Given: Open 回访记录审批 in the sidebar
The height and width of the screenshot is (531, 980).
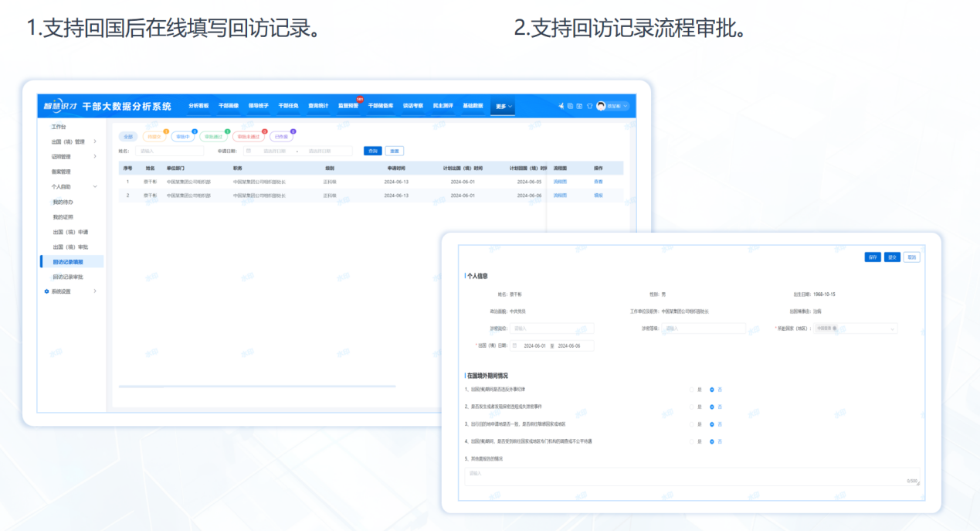Looking at the screenshot, I should 68,277.
